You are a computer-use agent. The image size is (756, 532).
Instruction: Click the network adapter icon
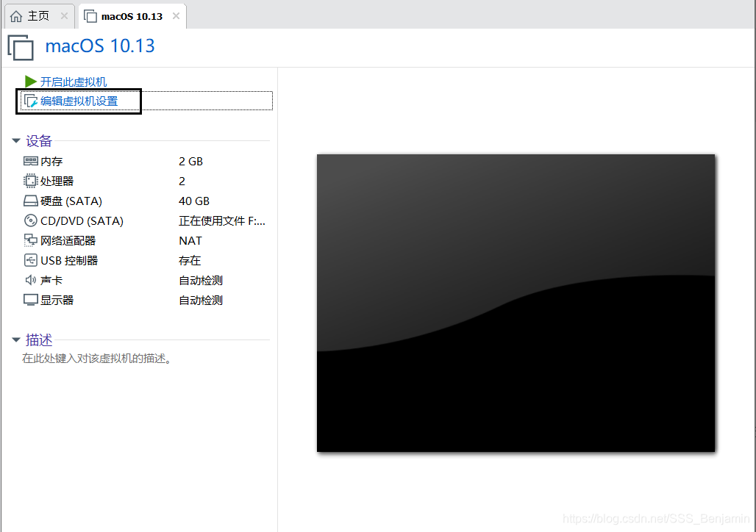click(x=30, y=240)
